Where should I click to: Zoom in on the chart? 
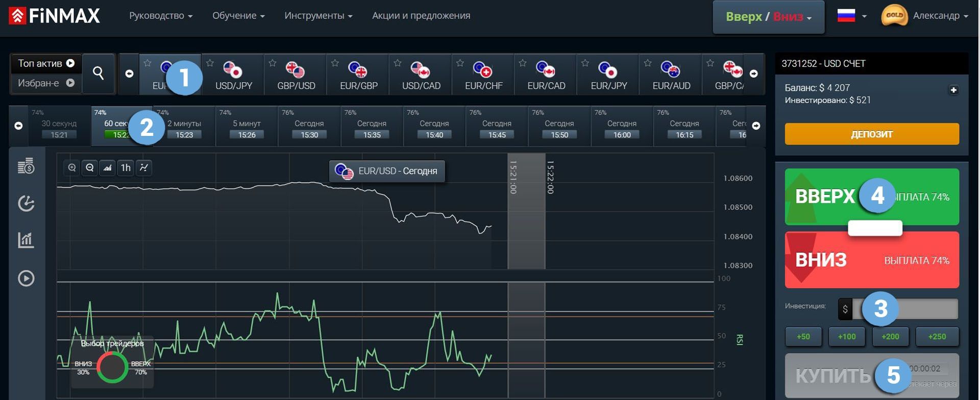72,168
